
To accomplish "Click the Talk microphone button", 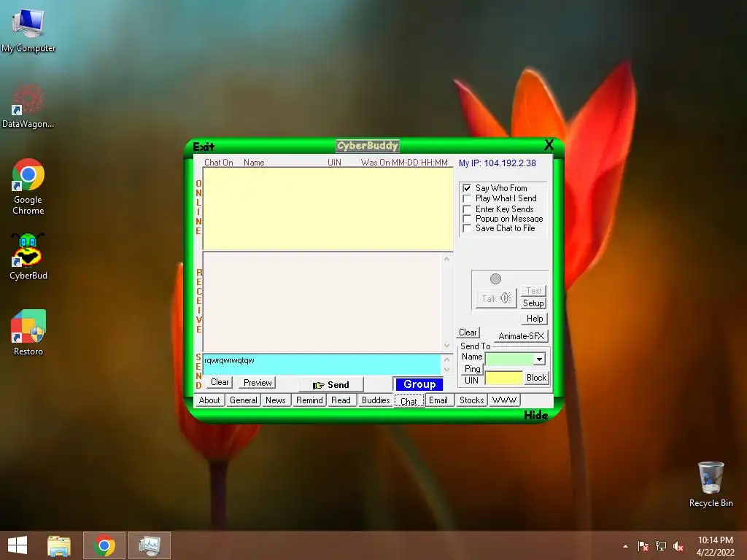I will point(496,298).
